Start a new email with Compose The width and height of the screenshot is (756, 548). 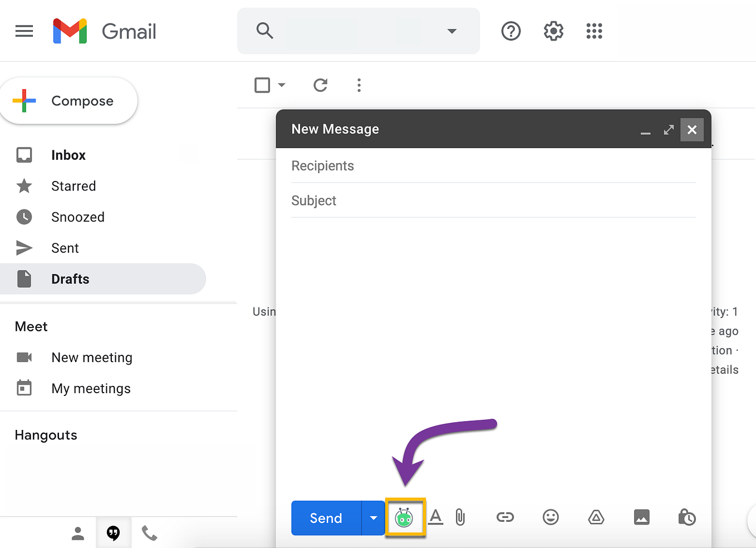(x=68, y=101)
